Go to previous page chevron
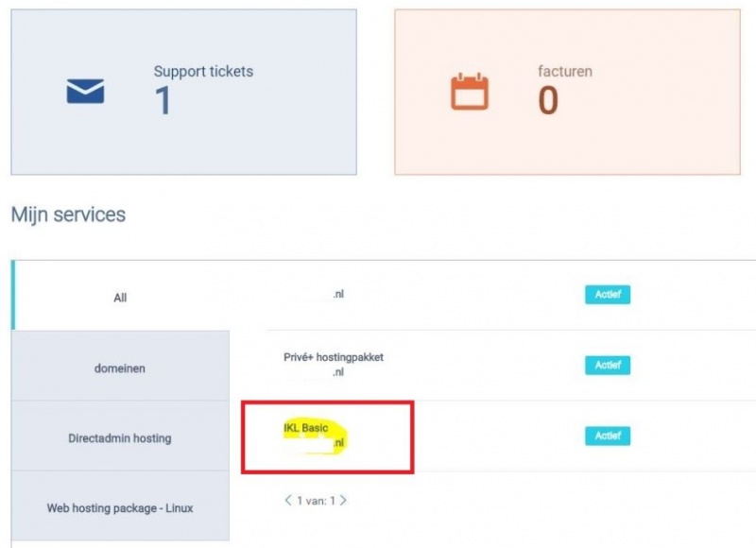This screenshot has height=548, width=756. coord(288,500)
